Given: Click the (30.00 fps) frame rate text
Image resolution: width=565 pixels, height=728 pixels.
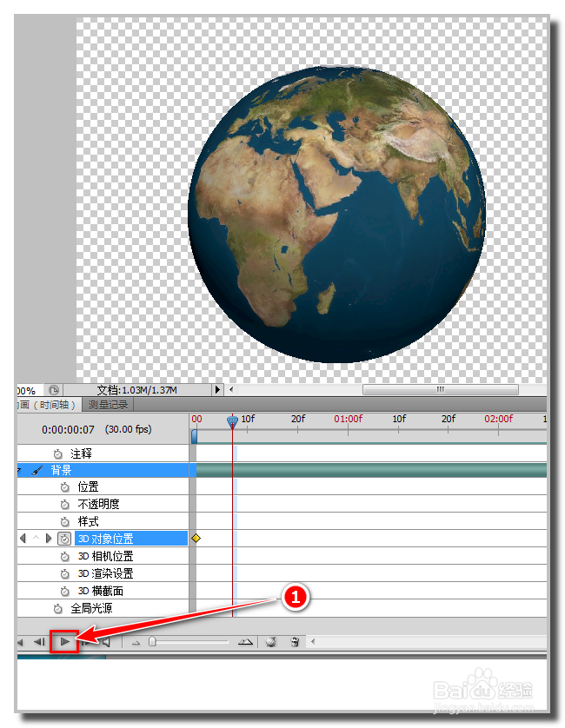Looking at the screenshot, I should tap(129, 429).
